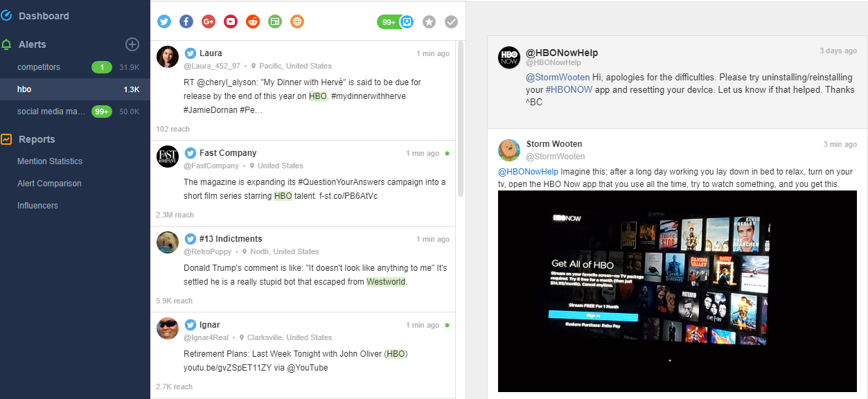The height and width of the screenshot is (399, 868).
Task: Filter mentions by Facebook source
Action: (x=186, y=21)
